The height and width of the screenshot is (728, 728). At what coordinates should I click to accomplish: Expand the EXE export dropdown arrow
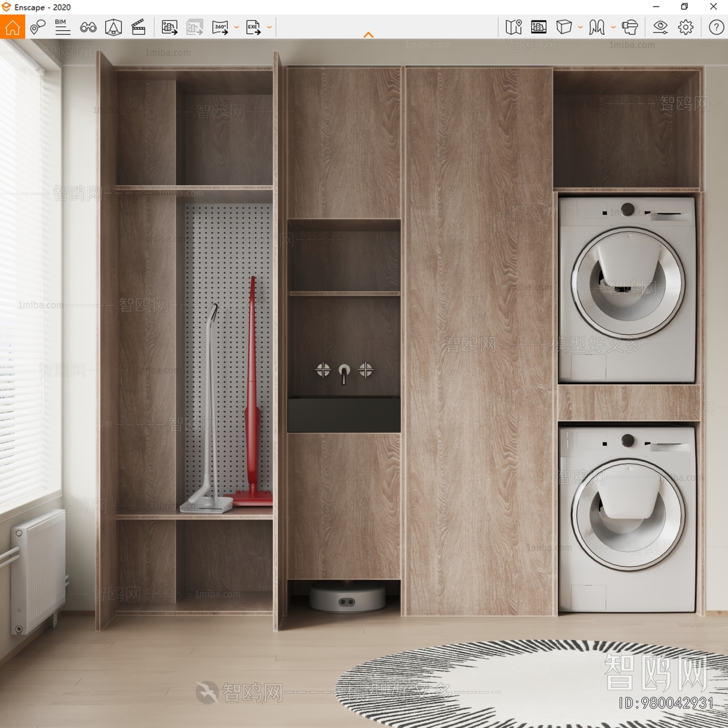(269, 27)
